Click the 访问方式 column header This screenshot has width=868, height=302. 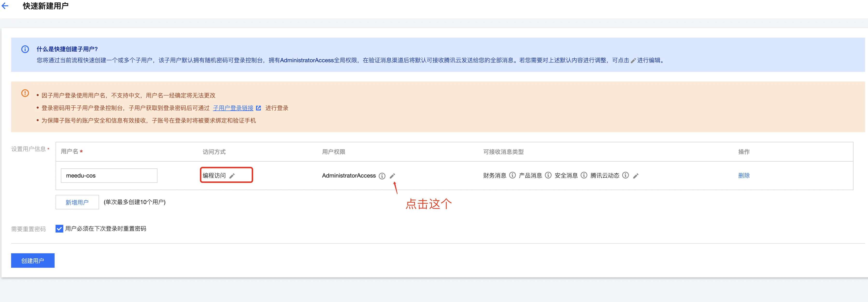pos(214,152)
